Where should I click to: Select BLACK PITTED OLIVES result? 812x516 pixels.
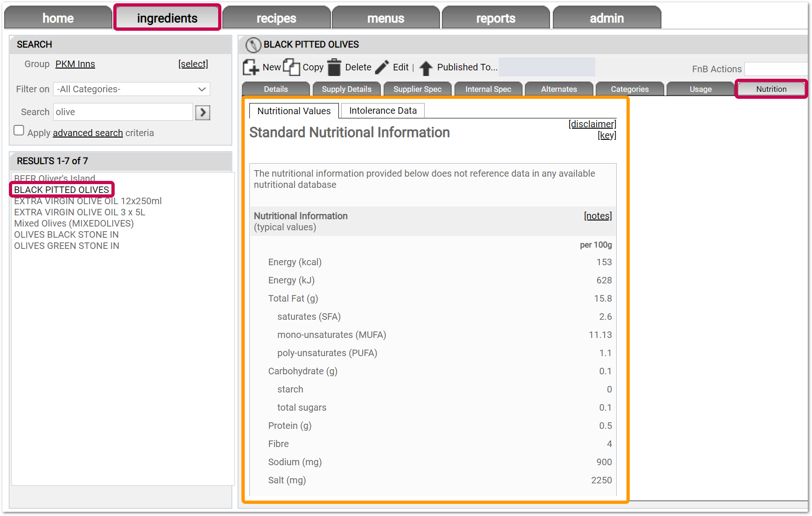[x=62, y=190]
